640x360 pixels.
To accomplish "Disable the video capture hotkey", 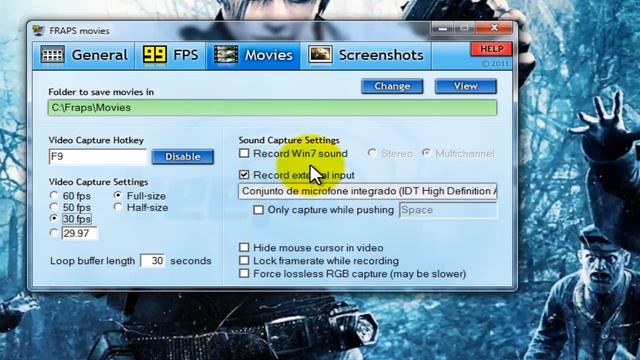I will 182,157.
